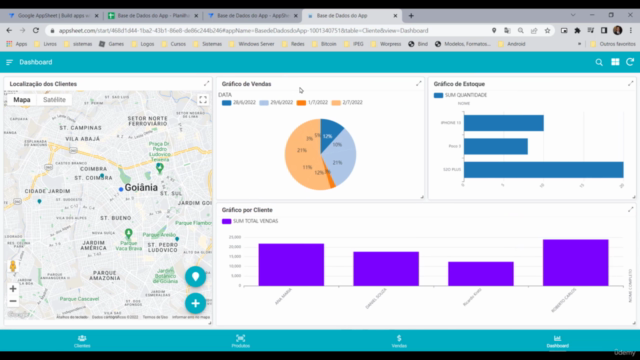640x360 pixels.
Task: Open the AppSheet hamburger menu
Action: [9, 62]
